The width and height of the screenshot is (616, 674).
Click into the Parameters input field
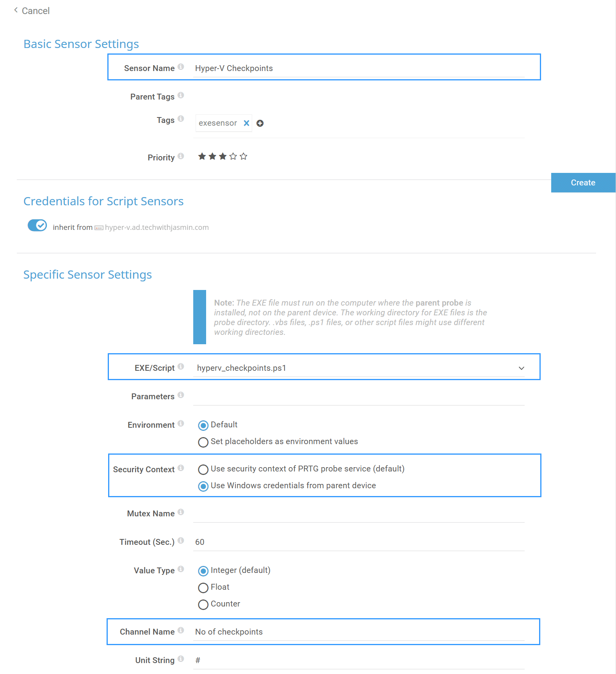(358, 397)
